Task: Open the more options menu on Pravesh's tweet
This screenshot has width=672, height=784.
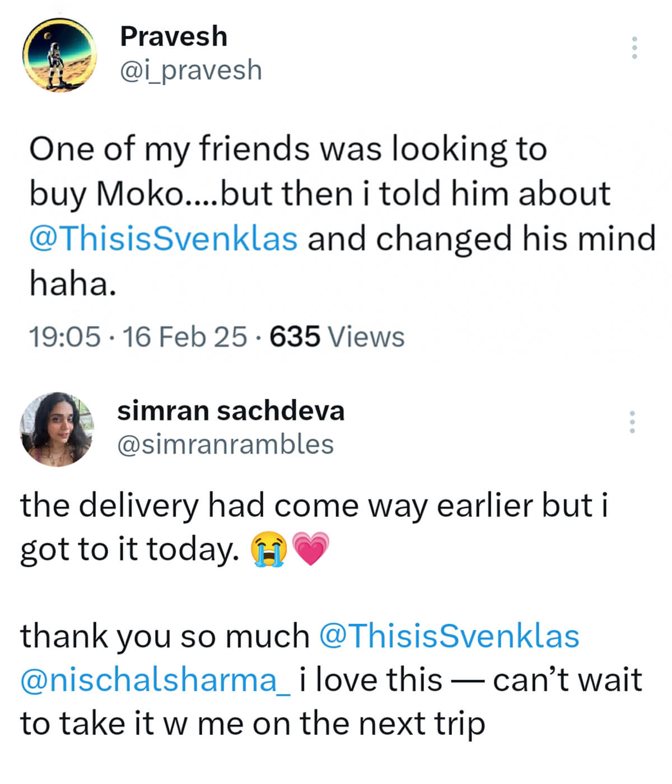Action: click(634, 48)
